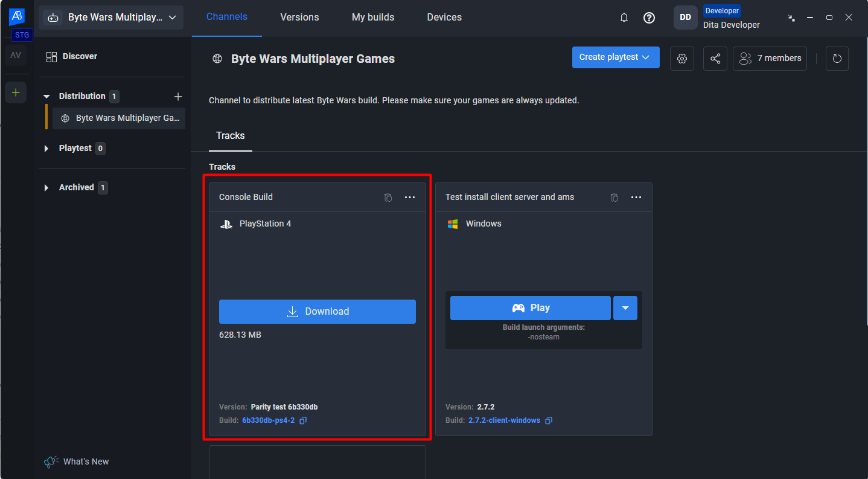Viewport: 868px width, 479px height.
Task: Switch to the Devices tab
Action: tap(444, 18)
